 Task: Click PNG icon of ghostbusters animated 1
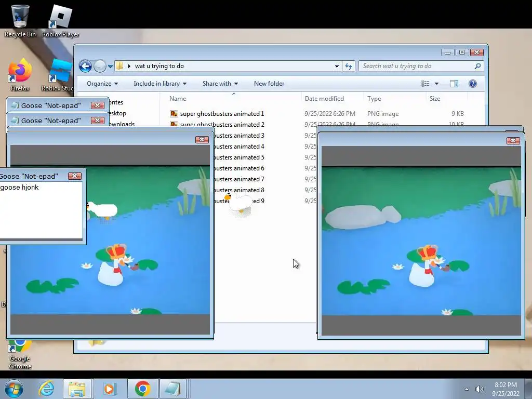pyautogui.click(x=174, y=114)
